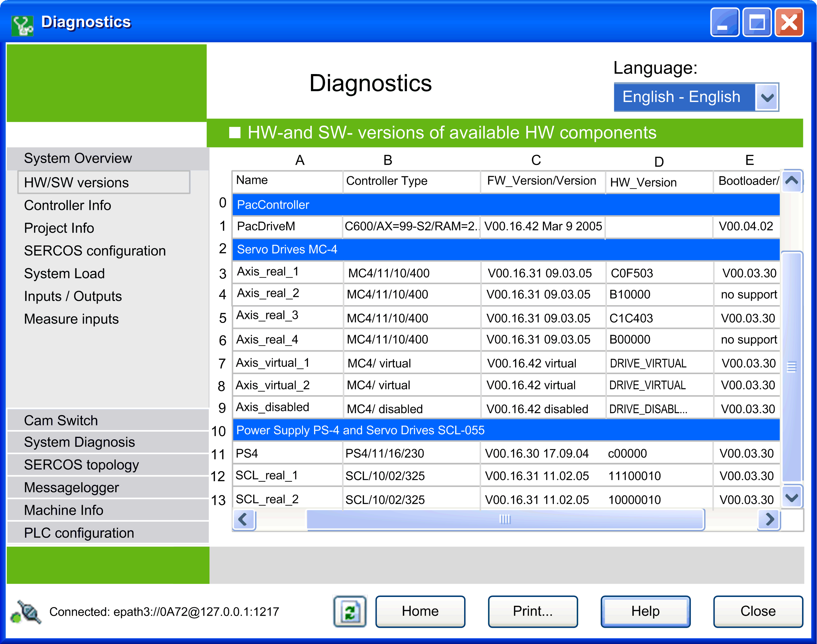Click the Home button
This screenshot has height=644, width=817.
coord(420,611)
